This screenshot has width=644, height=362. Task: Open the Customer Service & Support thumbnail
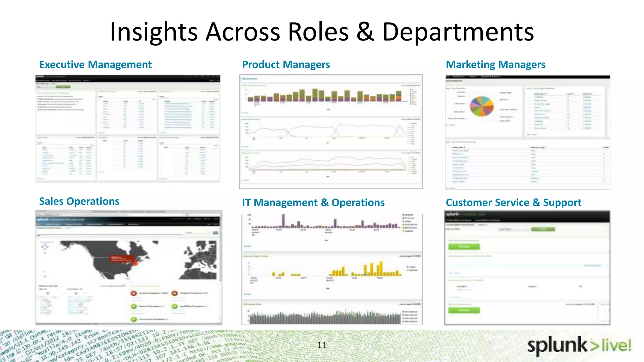(x=527, y=268)
